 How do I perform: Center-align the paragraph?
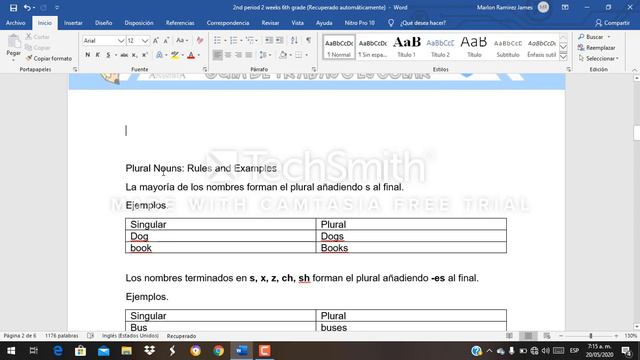[228, 55]
